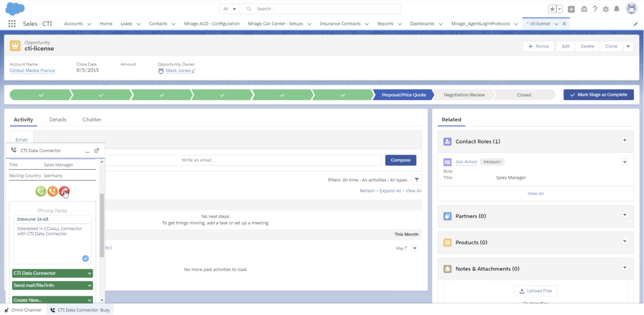
Task: Switch to the Details tab
Action: pos(58,119)
